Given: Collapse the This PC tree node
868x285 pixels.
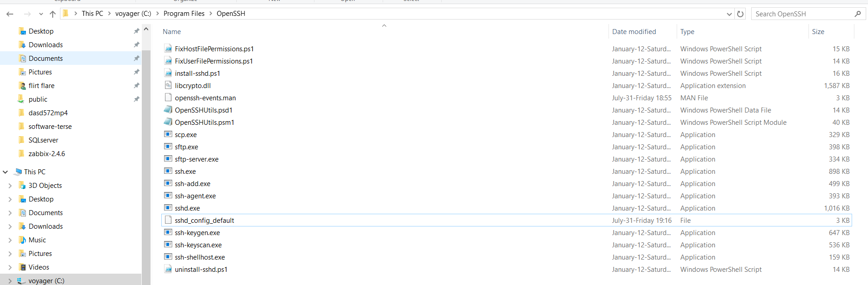Looking at the screenshot, I should [x=5, y=172].
